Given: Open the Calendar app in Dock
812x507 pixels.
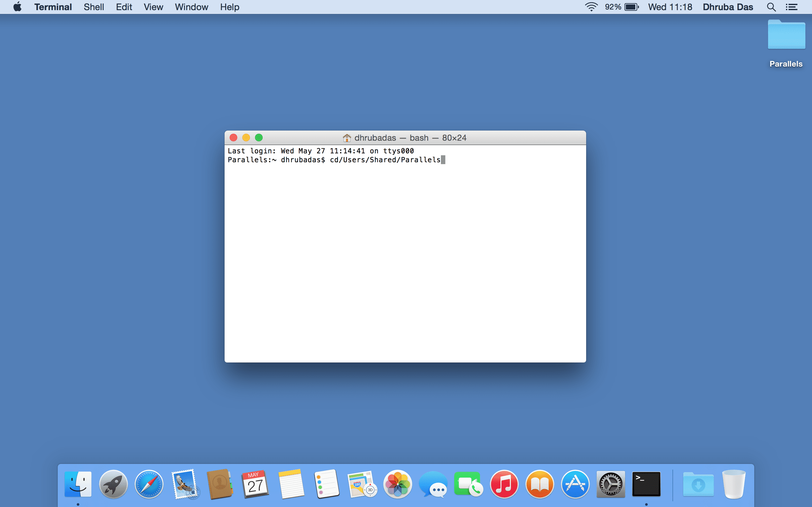Looking at the screenshot, I should [x=255, y=484].
